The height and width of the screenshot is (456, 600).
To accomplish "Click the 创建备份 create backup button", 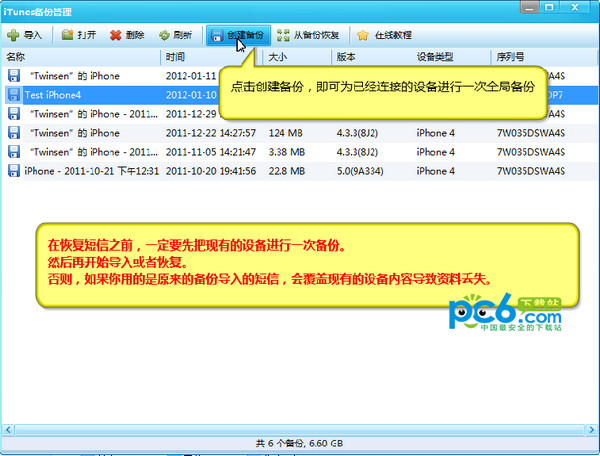I will click(238, 35).
